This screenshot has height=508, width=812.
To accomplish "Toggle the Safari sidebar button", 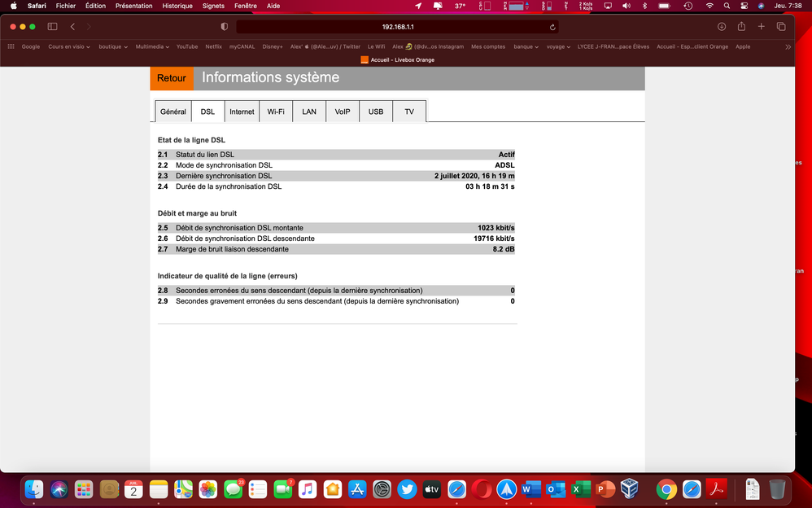I will coord(53,27).
